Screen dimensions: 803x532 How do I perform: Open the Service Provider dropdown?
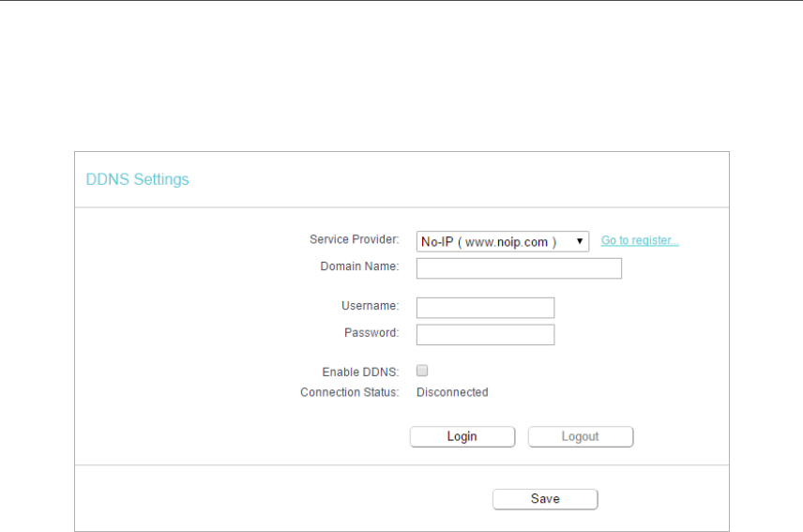(503, 242)
